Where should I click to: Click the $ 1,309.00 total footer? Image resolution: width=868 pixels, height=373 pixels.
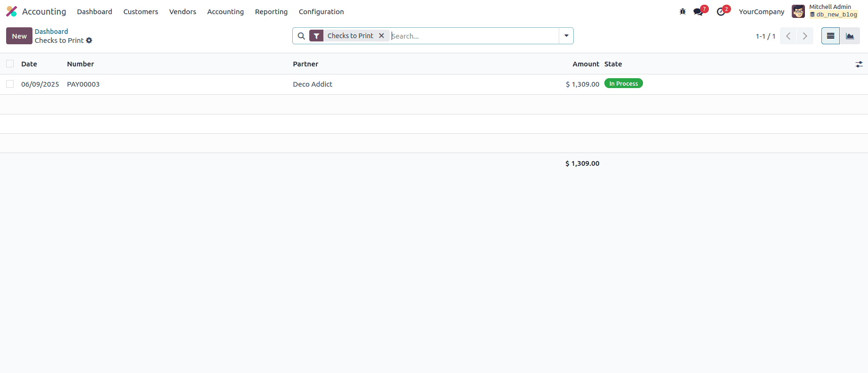point(582,163)
